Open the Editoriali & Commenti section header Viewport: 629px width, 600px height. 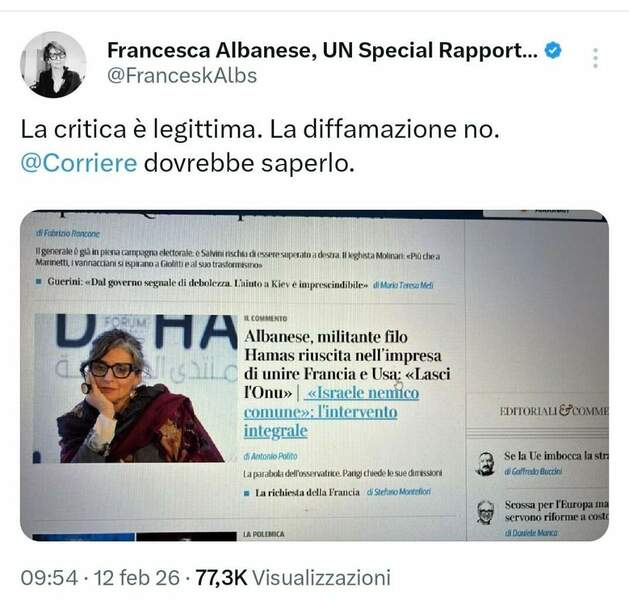tap(554, 411)
